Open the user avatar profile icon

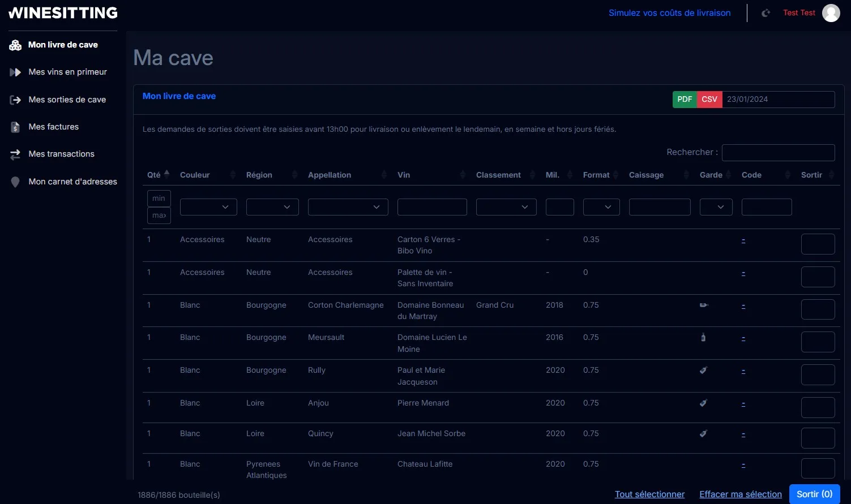click(831, 13)
